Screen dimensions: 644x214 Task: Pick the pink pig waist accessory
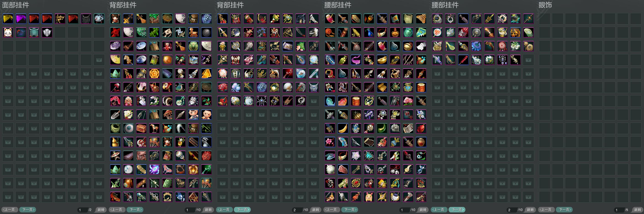[x=369, y=197]
